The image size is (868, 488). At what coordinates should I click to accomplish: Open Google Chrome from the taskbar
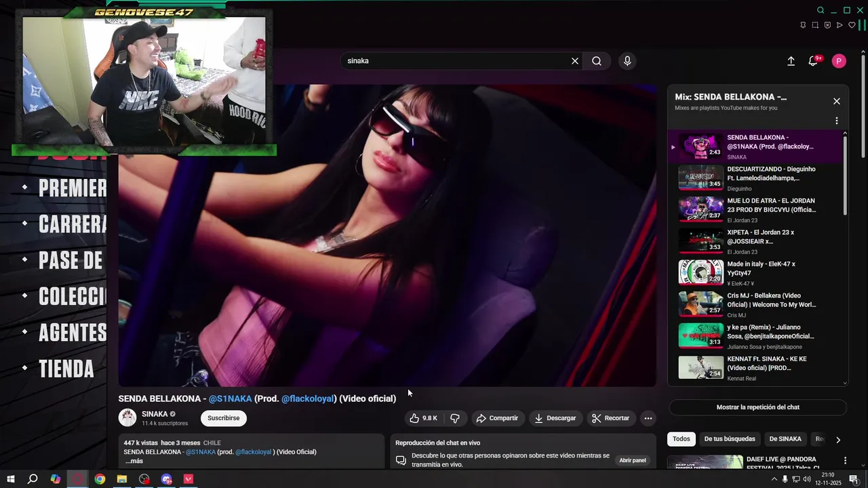[x=100, y=479]
